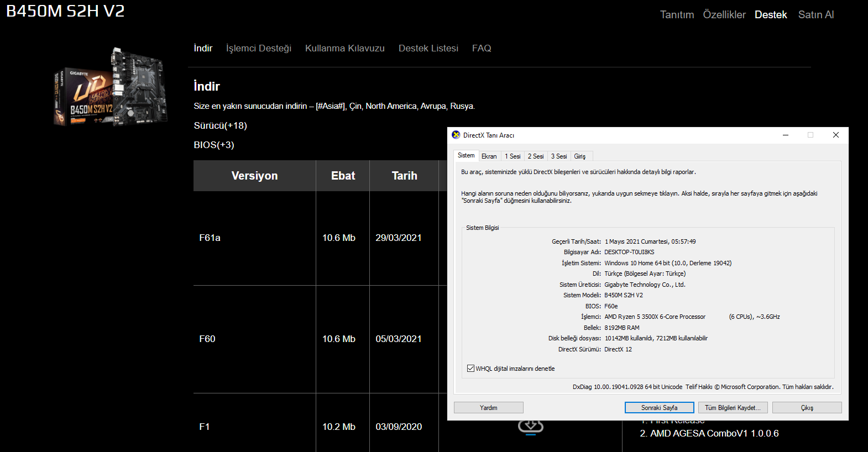868x452 pixels.
Task: Toggle WHQL dijital imzalarını denetle checkbox
Action: point(470,369)
